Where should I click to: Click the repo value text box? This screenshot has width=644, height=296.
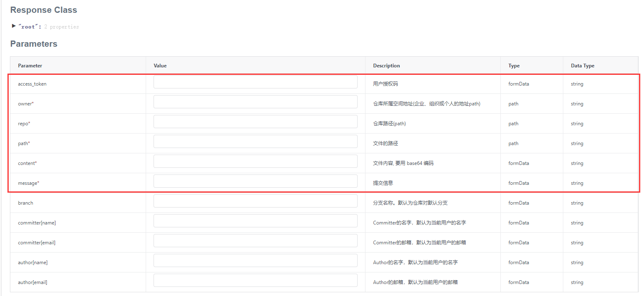pyautogui.click(x=255, y=122)
